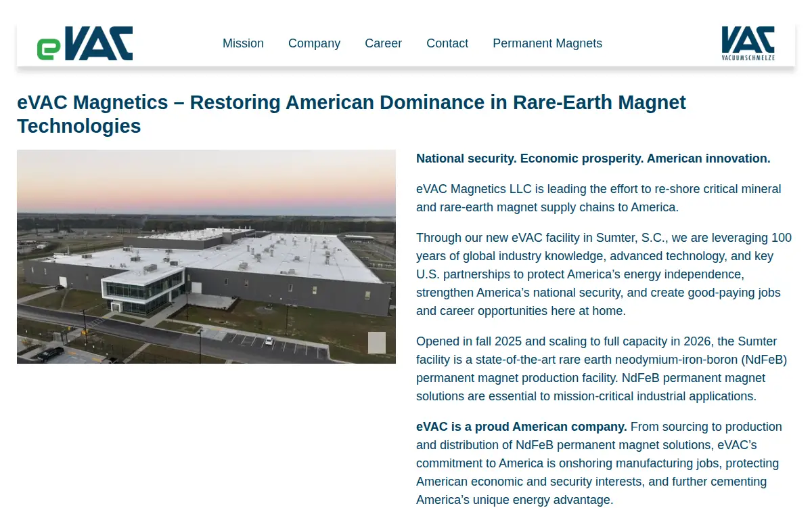Click the eVAC logo in the header
Viewport: 812px width, 508px height.
85,43
